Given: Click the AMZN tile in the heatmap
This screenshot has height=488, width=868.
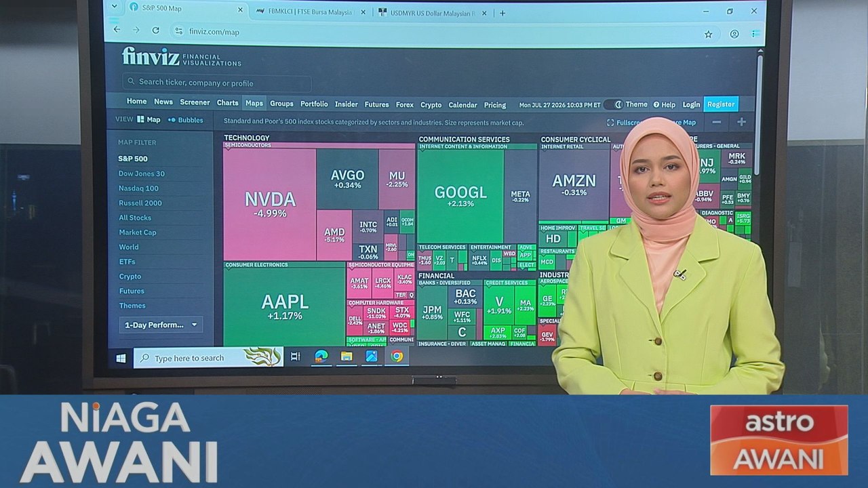Looking at the screenshot, I should (574, 184).
